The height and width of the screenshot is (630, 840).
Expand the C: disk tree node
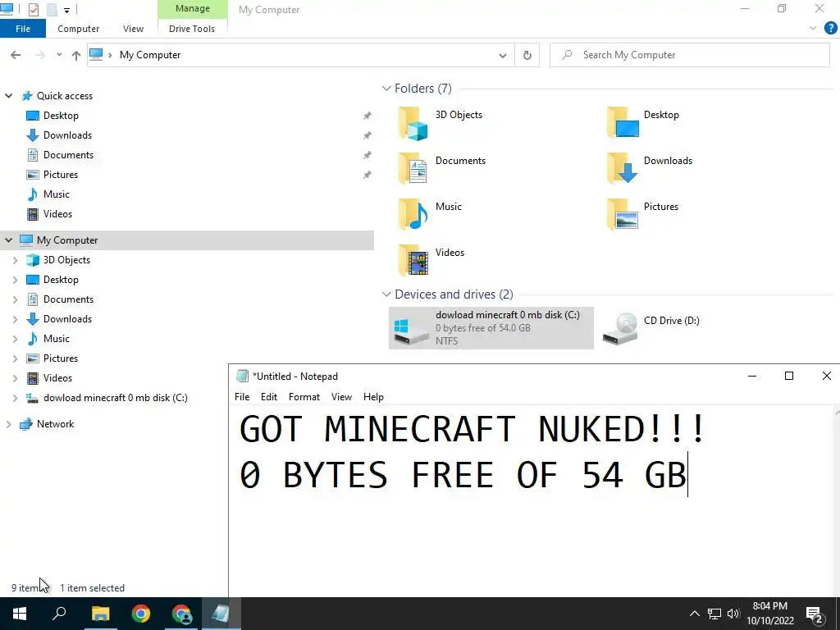coord(15,398)
